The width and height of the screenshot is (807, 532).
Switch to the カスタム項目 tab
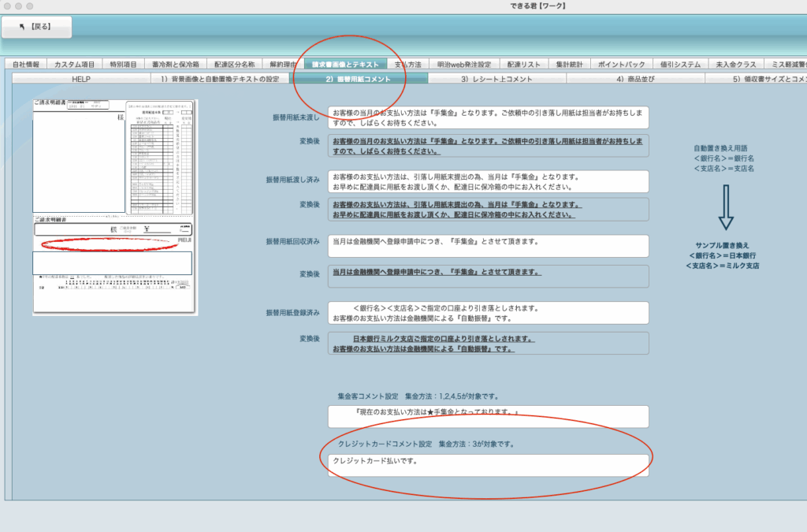[75, 65]
